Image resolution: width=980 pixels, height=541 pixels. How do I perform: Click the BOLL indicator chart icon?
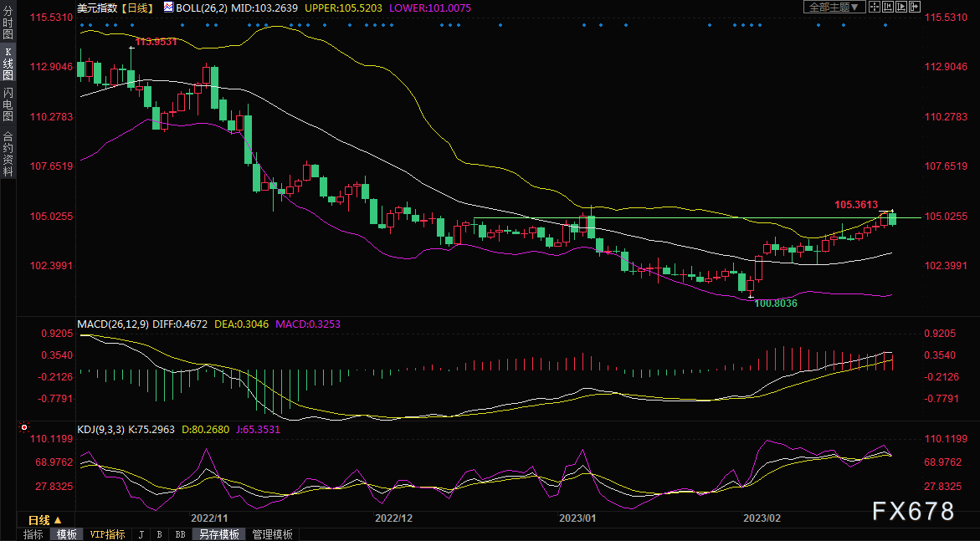pos(168,7)
